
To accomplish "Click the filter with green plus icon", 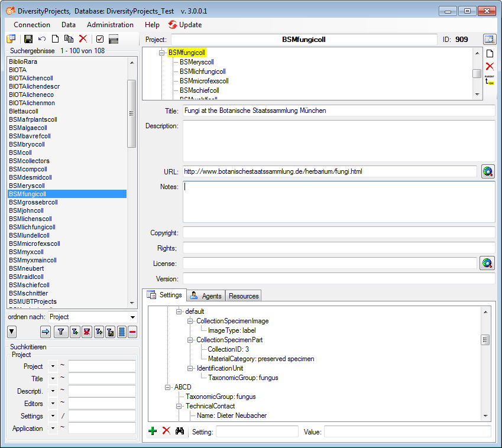I will click(x=75, y=332).
